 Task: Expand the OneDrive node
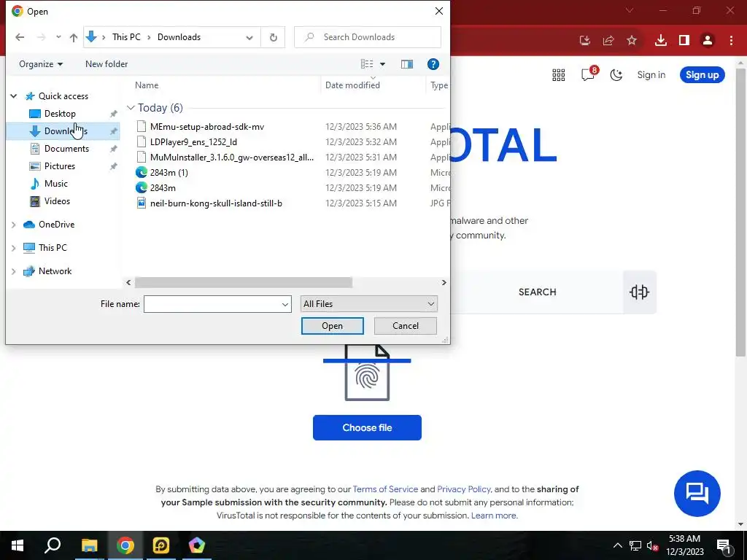point(14,225)
